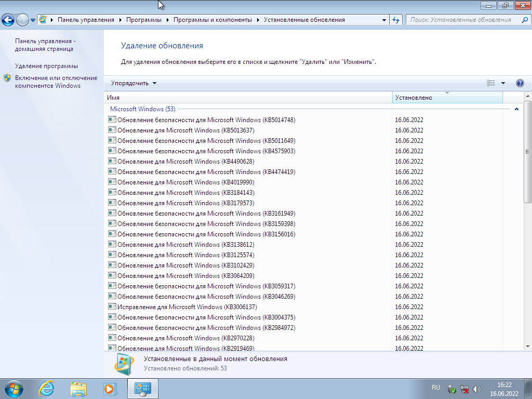Select update KB5013637 icon

[112, 130]
